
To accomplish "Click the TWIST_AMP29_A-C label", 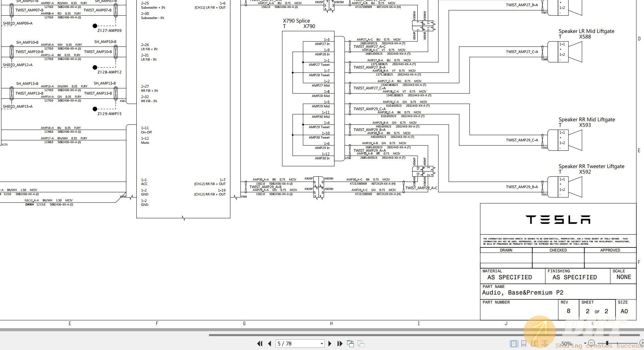I will (x=421, y=188).
